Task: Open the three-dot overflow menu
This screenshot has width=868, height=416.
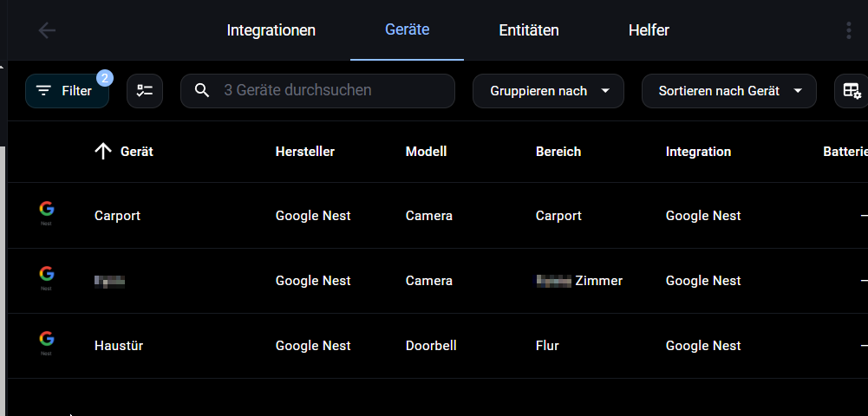Action: (848, 30)
